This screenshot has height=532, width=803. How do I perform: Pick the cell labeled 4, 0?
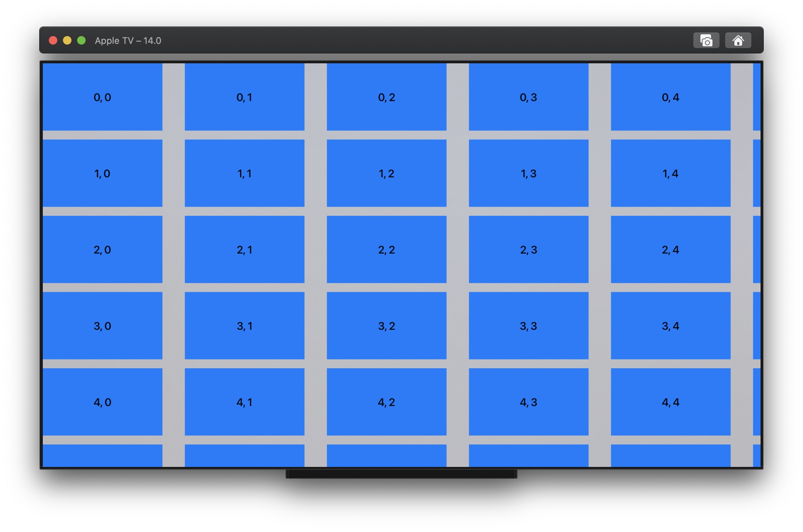point(103,402)
